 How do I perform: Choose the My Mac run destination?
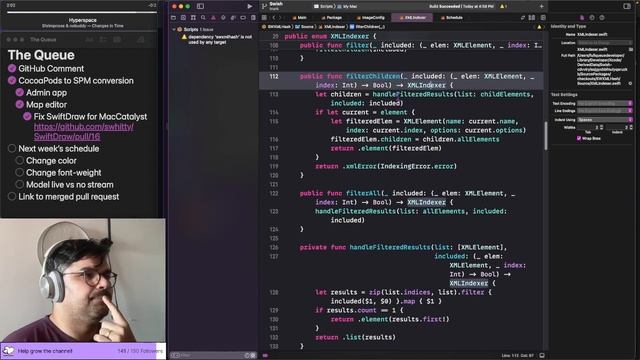(347, 7)
